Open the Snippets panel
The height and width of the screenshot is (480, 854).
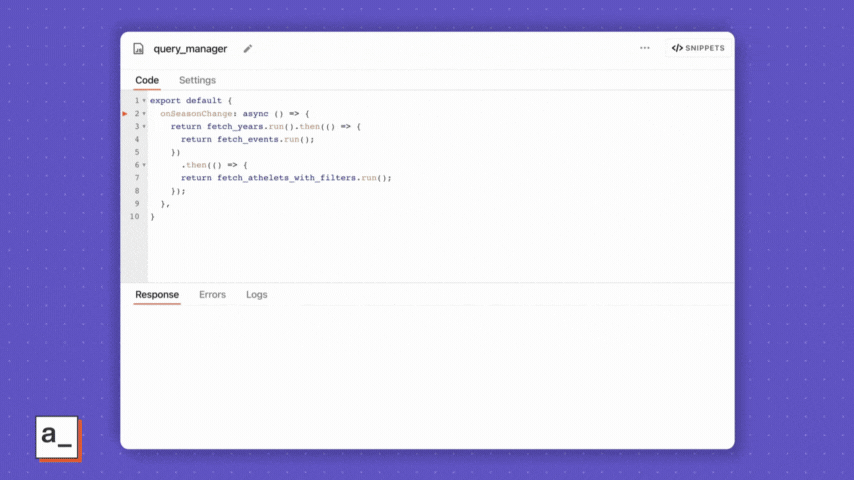(x=698, y=48)
